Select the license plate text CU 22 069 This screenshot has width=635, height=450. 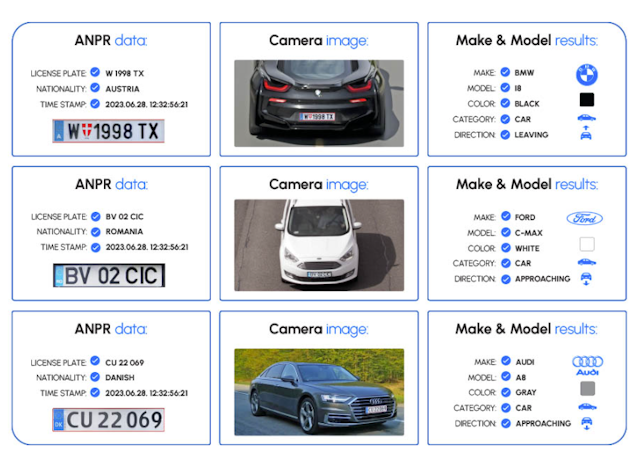(125, 363)
